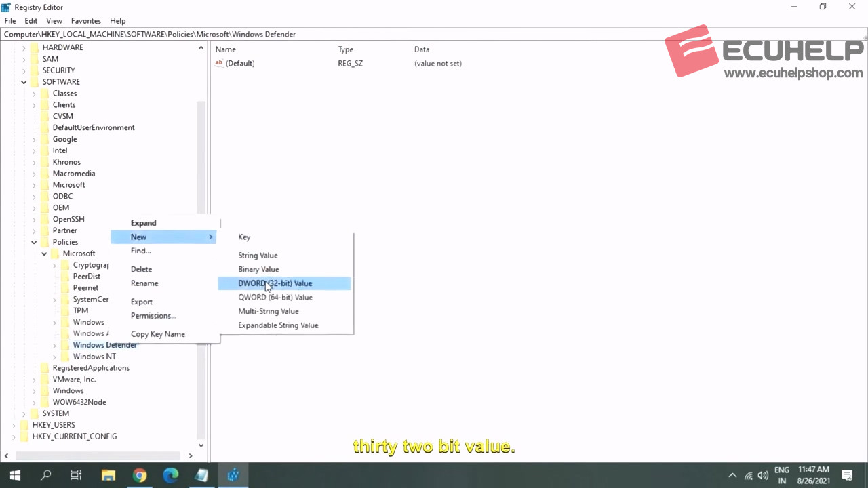Open the File menu

click(10, 21)
